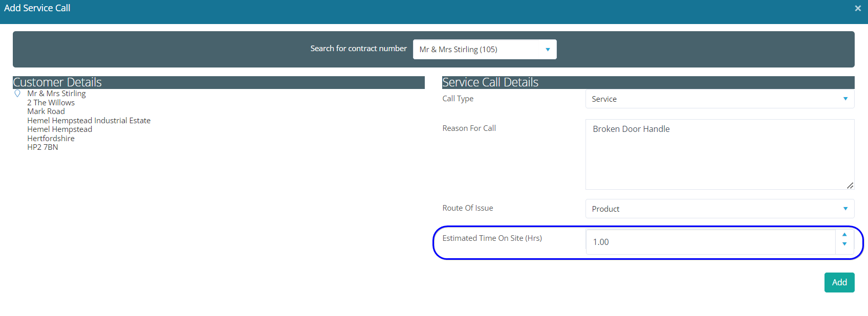Click the Search for contract number label
The height and width of the screenshot is (316, 868).
point(358,49)
